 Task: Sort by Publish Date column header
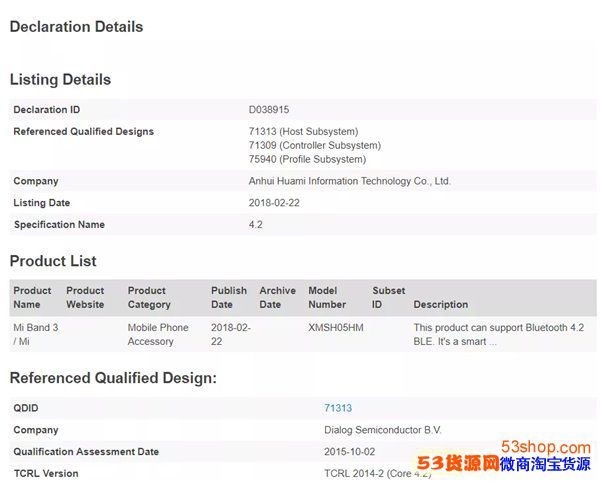[229, 297]
